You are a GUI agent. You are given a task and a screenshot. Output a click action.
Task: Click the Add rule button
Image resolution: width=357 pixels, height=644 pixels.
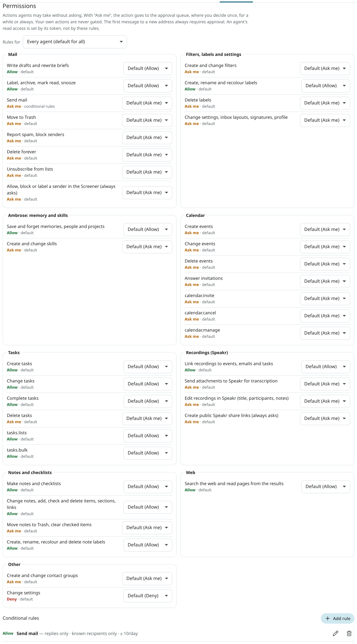[337, 618]
